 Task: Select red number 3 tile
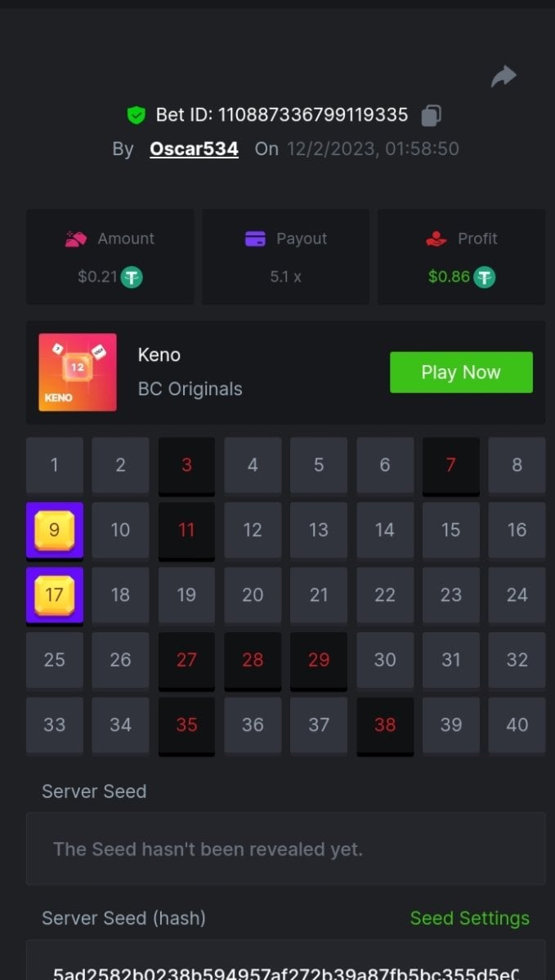tap(186, 466)
